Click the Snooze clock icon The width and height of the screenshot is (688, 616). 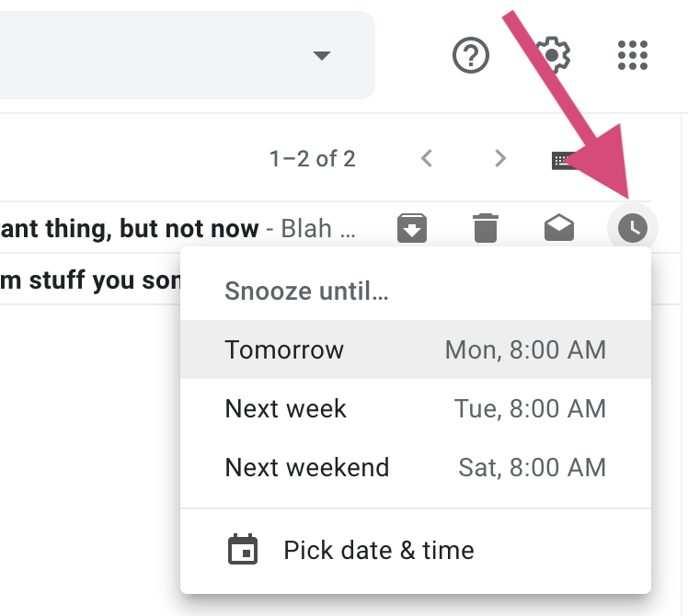(632, 227)
